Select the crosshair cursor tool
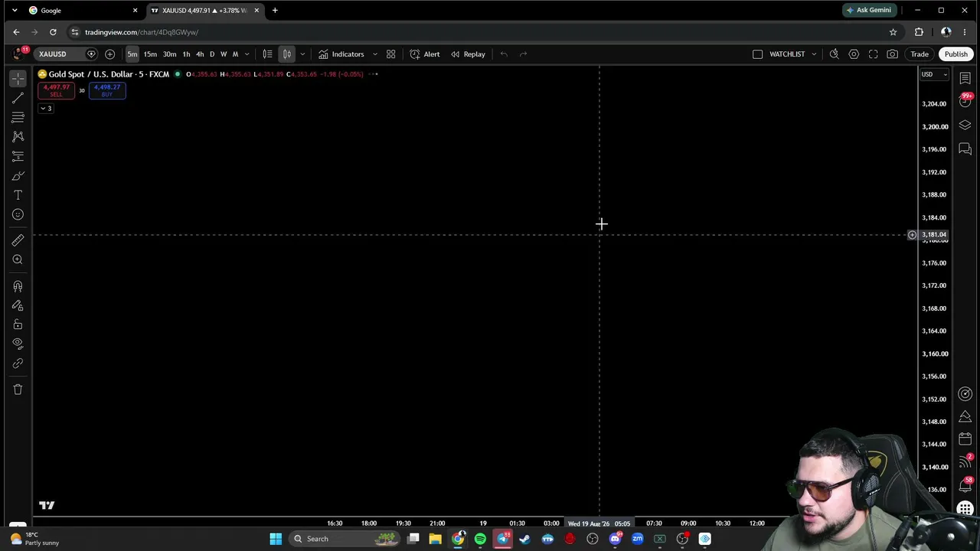980x551 pixels. [x=18, y=78]
